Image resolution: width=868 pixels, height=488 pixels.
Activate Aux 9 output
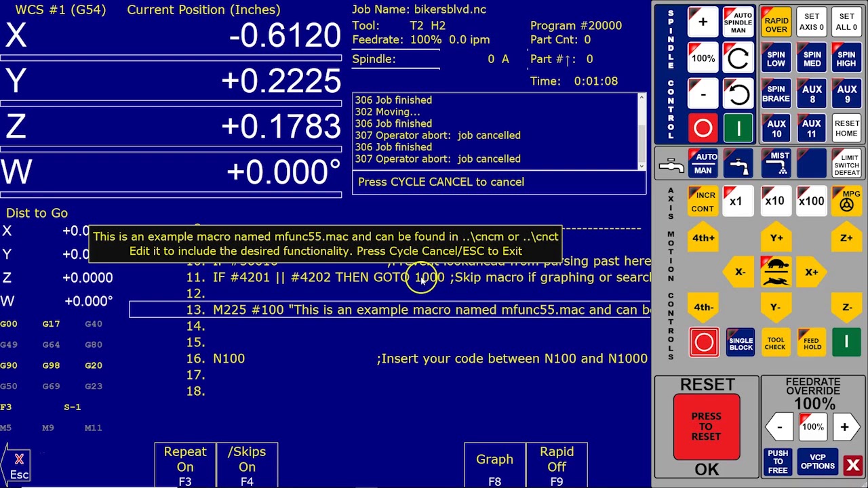[846, 94]
